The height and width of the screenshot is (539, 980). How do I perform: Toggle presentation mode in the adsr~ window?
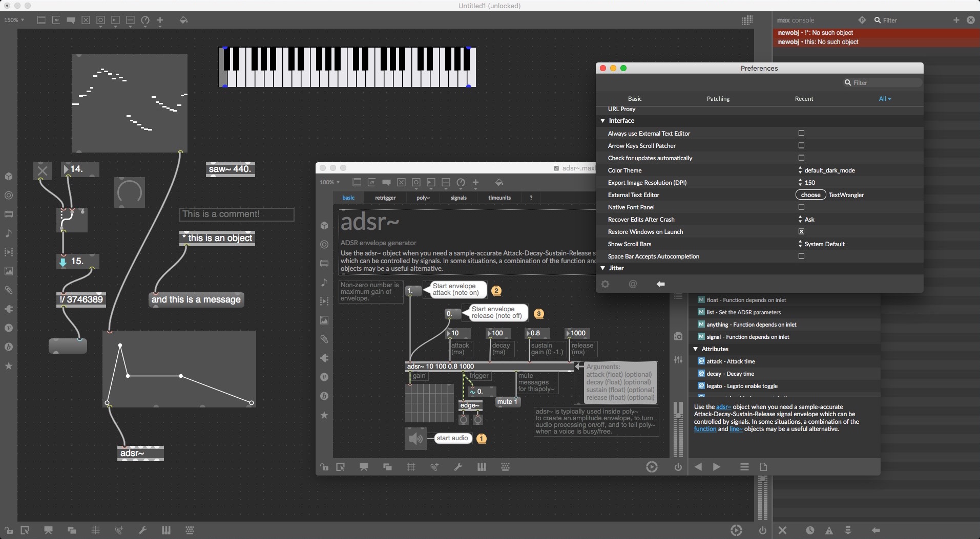(x=364, y=467)
